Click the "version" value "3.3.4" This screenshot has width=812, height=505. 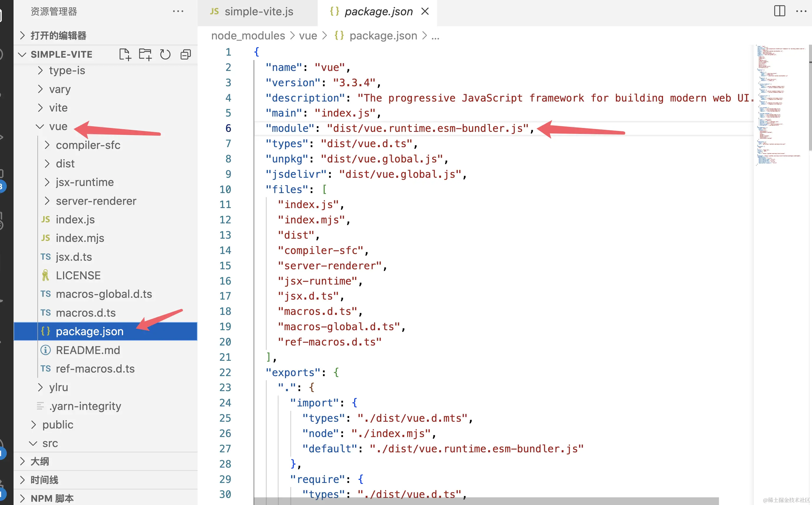tap(354, 82)
